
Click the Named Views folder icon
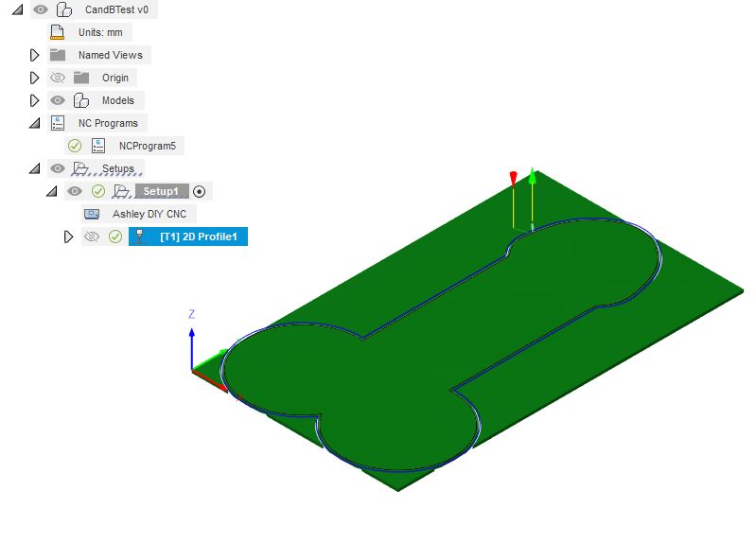tap(58, 55)
